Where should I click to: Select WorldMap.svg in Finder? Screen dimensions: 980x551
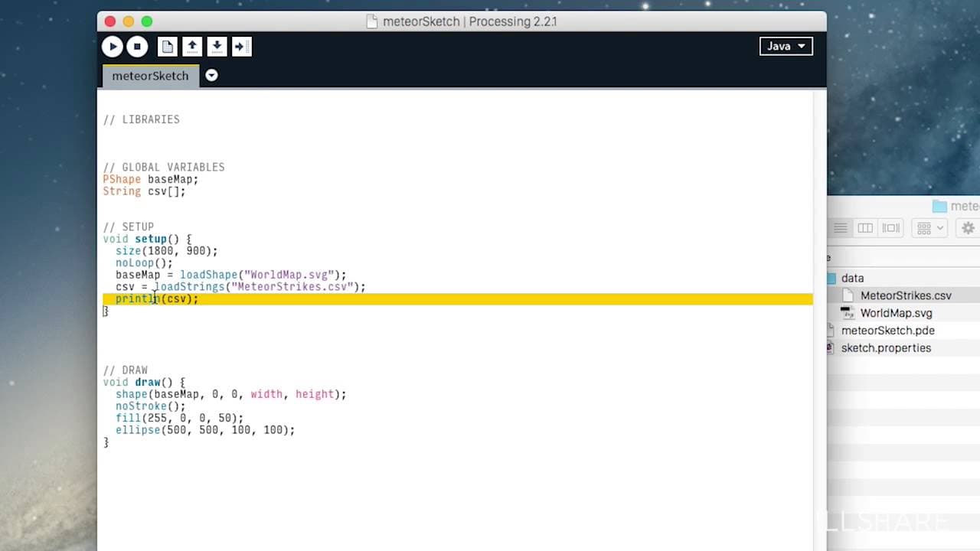coord(896,313)
